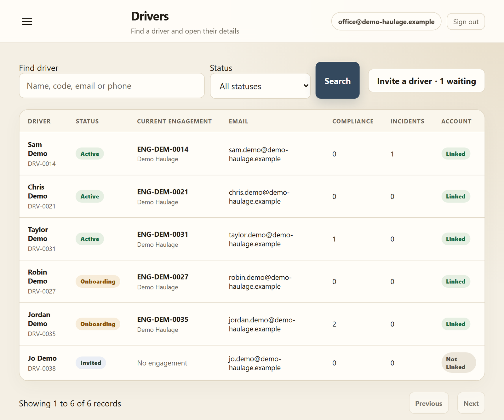
Task: Go to the Next page
Action: [471, 403]
